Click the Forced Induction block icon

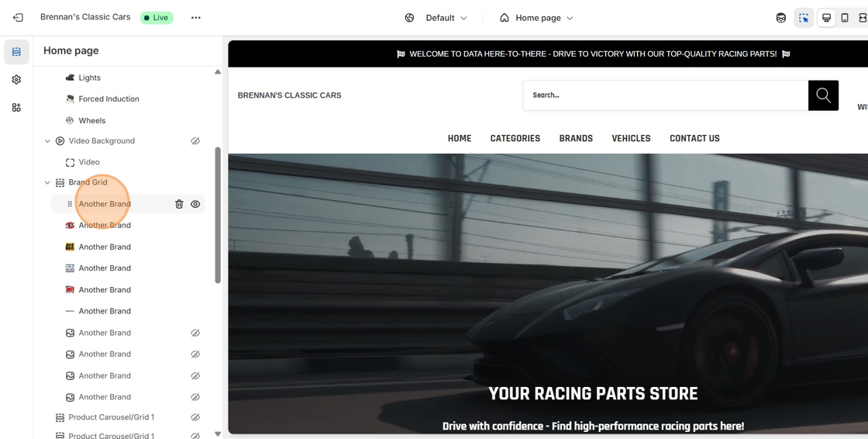coord(70,99)
